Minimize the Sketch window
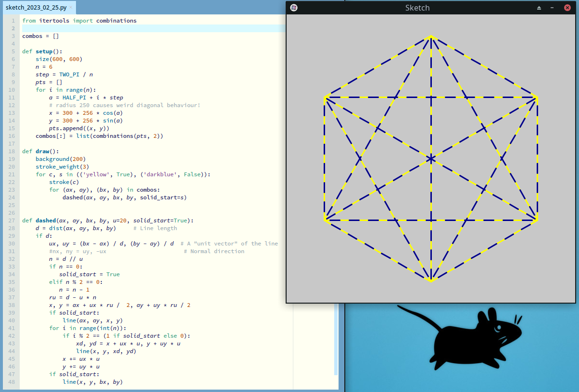This screenshot has width=579, height=392. point(552,8)
